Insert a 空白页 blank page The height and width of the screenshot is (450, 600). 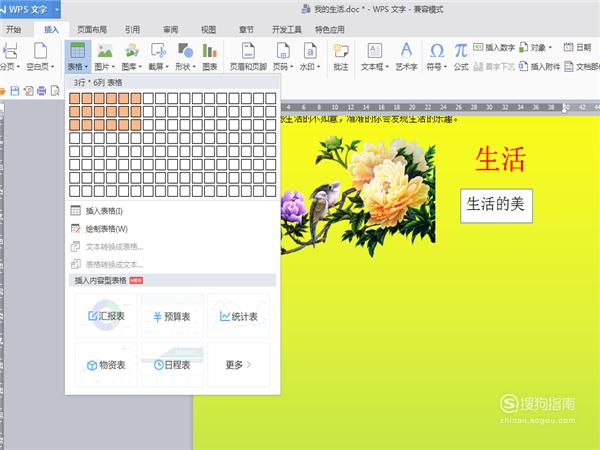click(40, 57)
